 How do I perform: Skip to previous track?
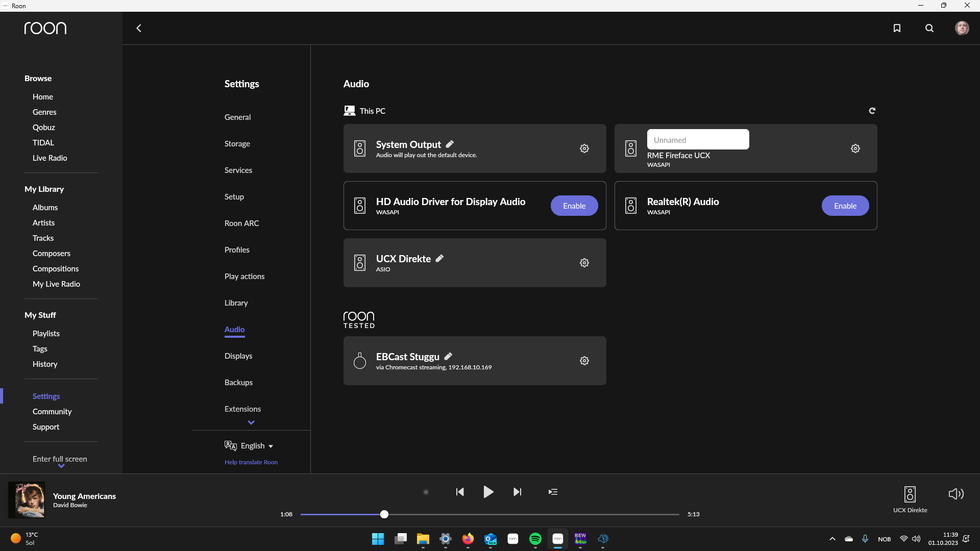[460, 492]
